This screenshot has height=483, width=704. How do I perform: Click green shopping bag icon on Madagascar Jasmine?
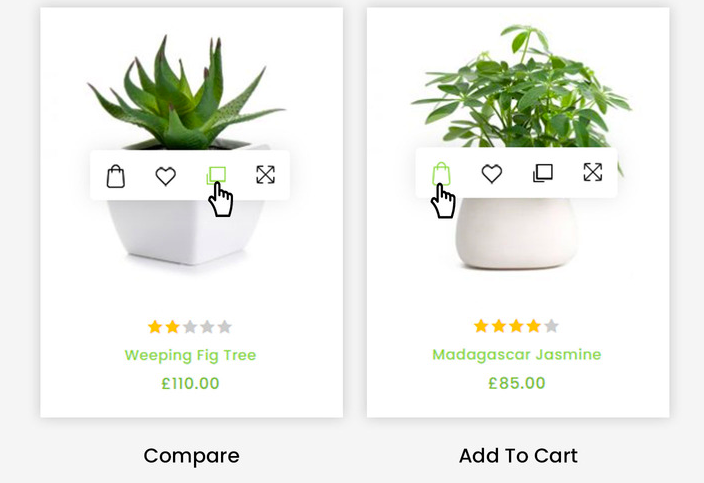[441, 174]
